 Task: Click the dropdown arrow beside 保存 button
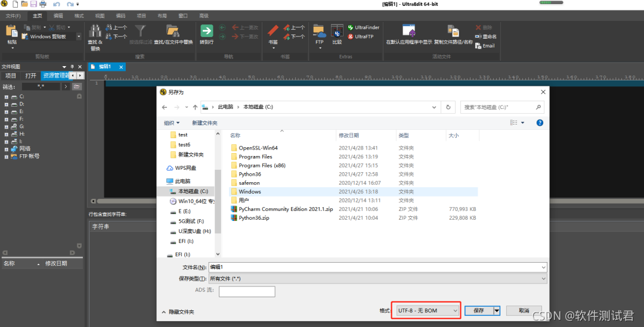497,310
